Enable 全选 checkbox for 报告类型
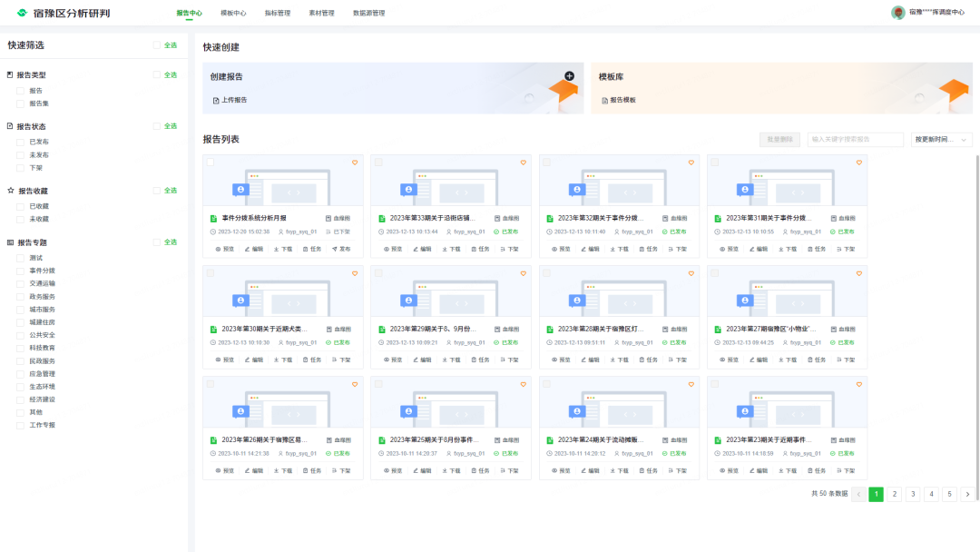980x552 pixels. click(157, 74)
